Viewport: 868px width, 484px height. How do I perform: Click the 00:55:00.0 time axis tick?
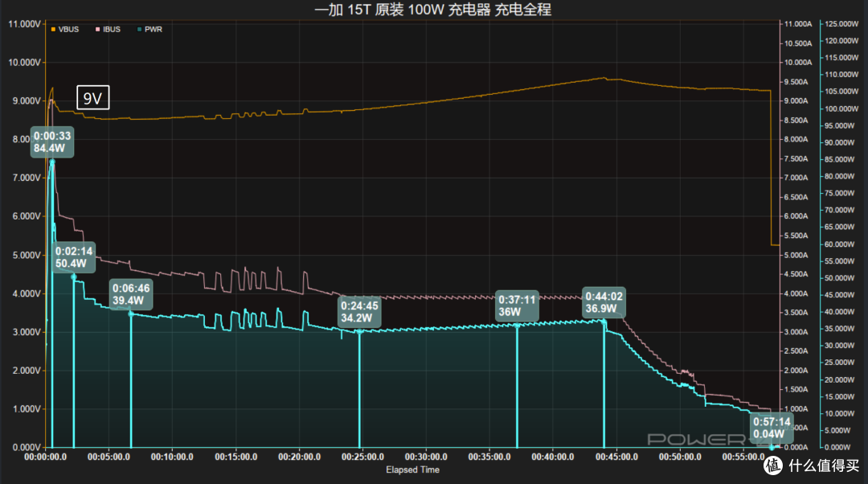click(x=743, y=457)
